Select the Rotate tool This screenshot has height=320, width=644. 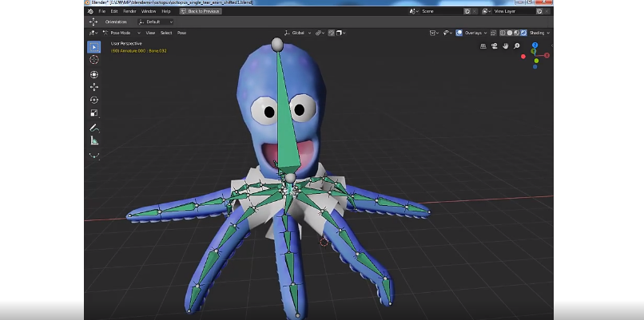pos(93,100)
